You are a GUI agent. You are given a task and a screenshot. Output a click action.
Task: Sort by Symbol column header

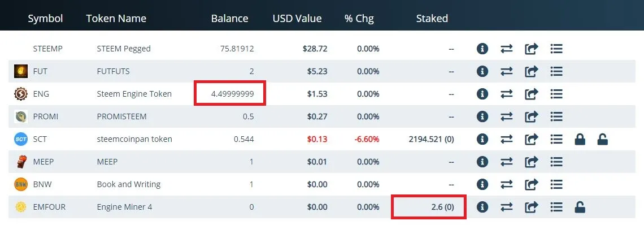point(45,19)
